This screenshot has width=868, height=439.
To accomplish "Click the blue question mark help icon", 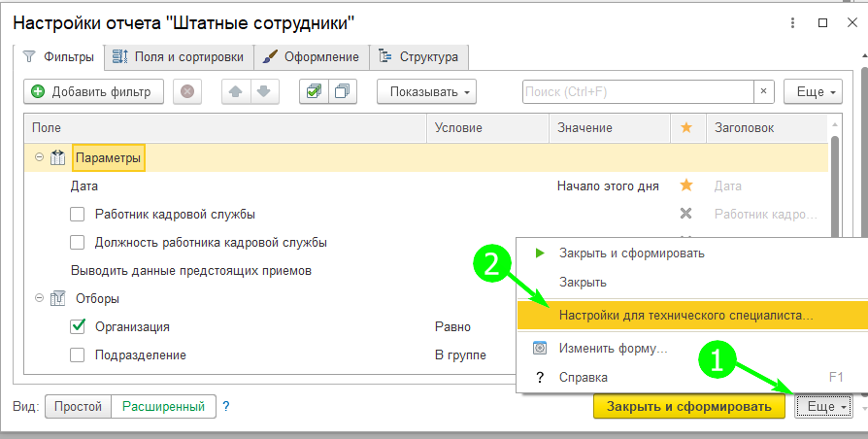I will point(226,406).
